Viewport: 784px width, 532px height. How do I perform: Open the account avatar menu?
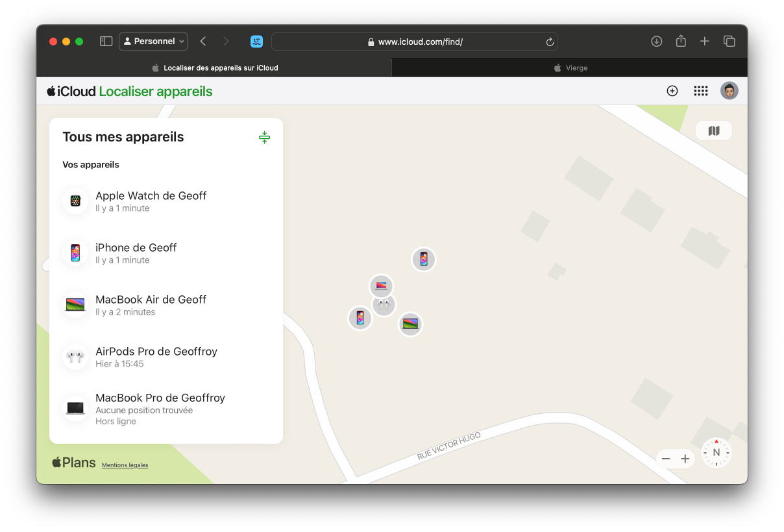(729, 91)
